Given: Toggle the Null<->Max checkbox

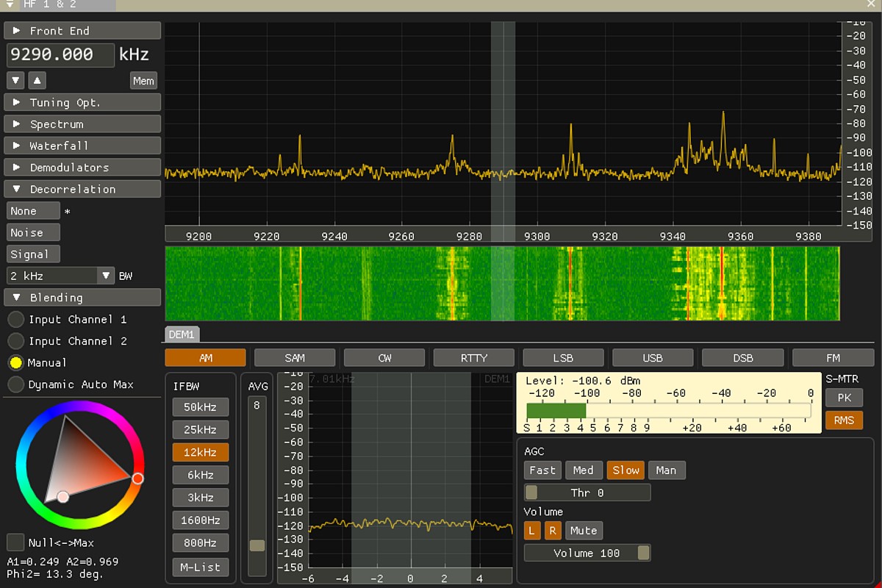Looking at the screenshot, I should [15, 542].
